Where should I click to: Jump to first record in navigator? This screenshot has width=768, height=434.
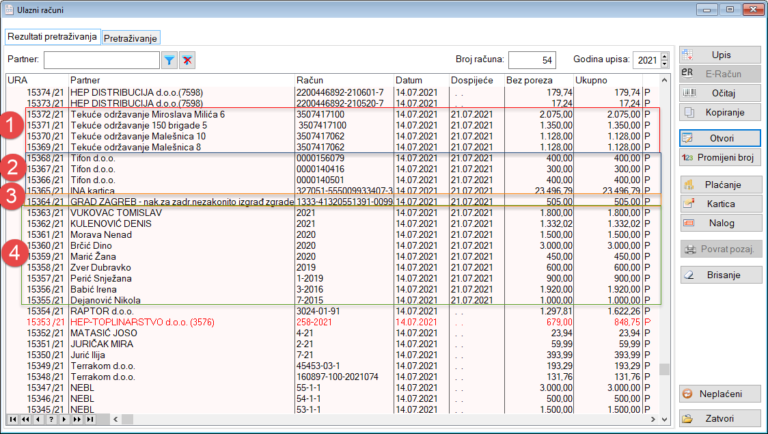click(x=11, y=420)
